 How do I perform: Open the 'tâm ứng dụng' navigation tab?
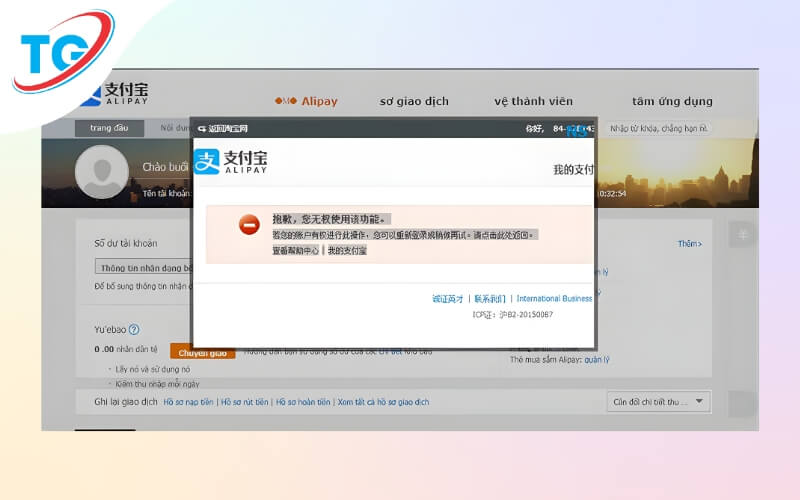pos(672,101)
